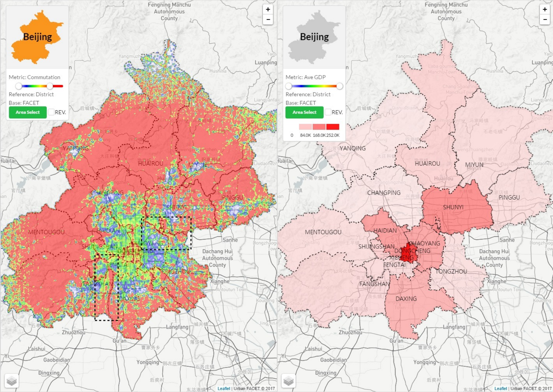Click the bright red 168.0K–252.0K legend swatch
Screen dimensions: 553x392
(x=333, y=127)
